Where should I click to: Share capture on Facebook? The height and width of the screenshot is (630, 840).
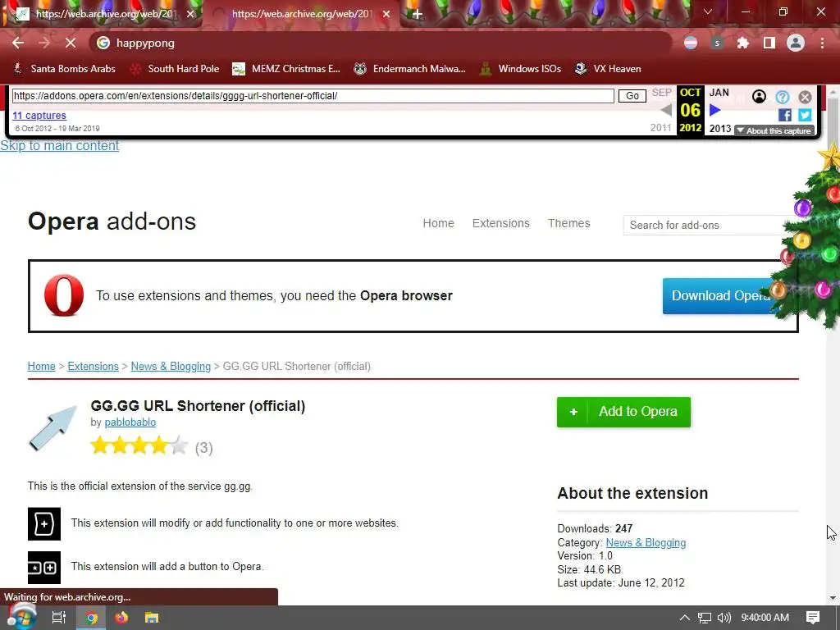[785, 115]
